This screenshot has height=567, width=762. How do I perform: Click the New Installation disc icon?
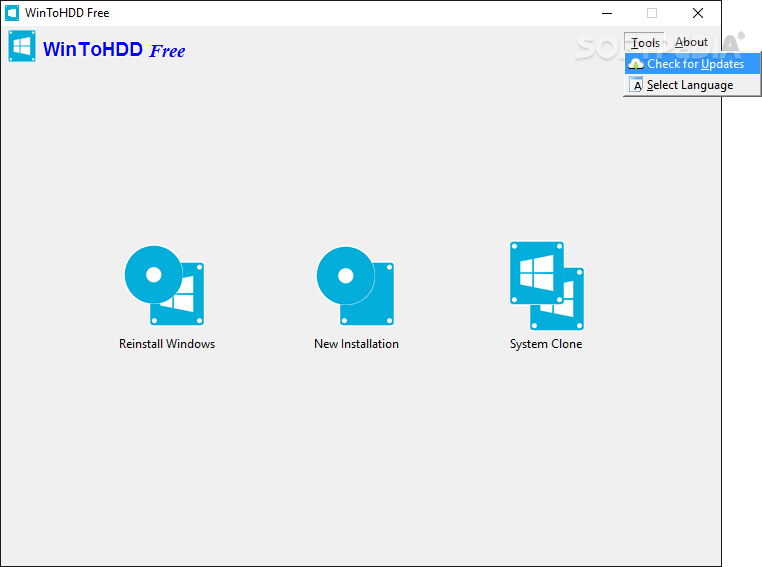(355, 286)
